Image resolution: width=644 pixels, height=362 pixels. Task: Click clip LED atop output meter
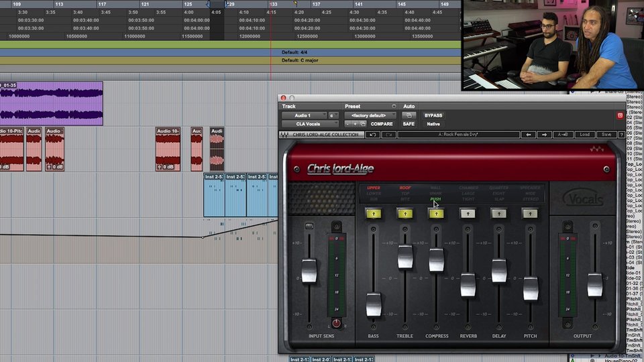point(568,238)
